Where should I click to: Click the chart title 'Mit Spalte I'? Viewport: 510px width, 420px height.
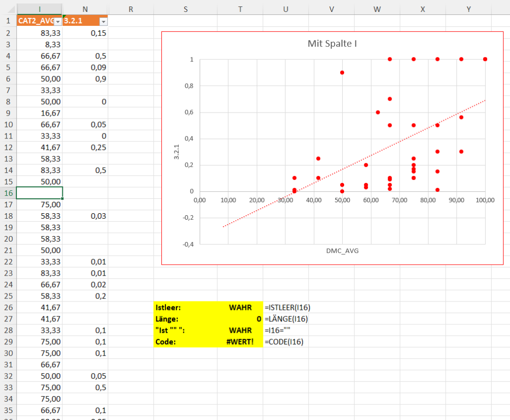point(332,43)
